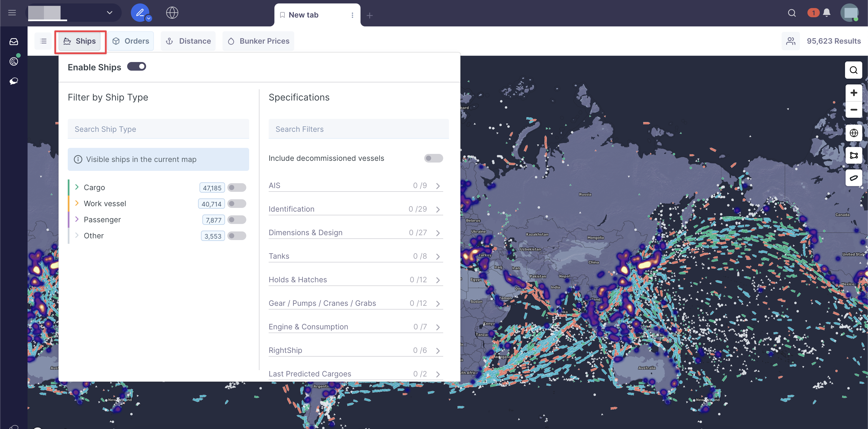
Task: Click the map zoom in plus button
Action: coord(853,93)
